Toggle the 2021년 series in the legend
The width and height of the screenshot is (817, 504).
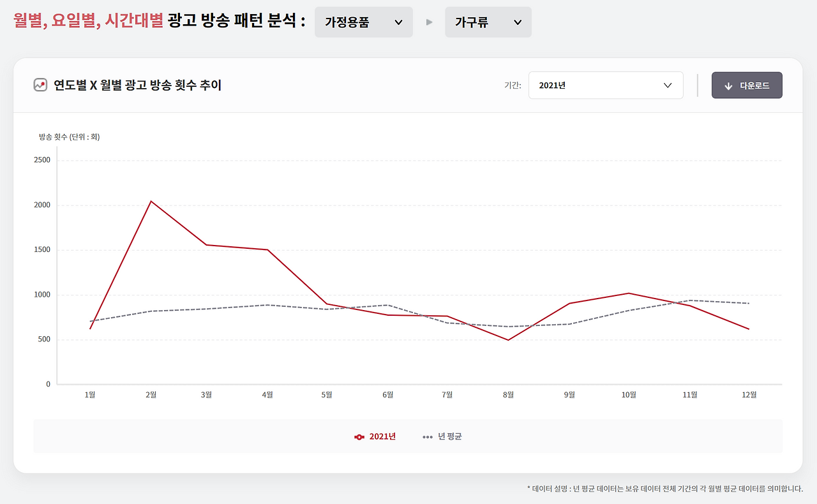click(x=375, y=436)
